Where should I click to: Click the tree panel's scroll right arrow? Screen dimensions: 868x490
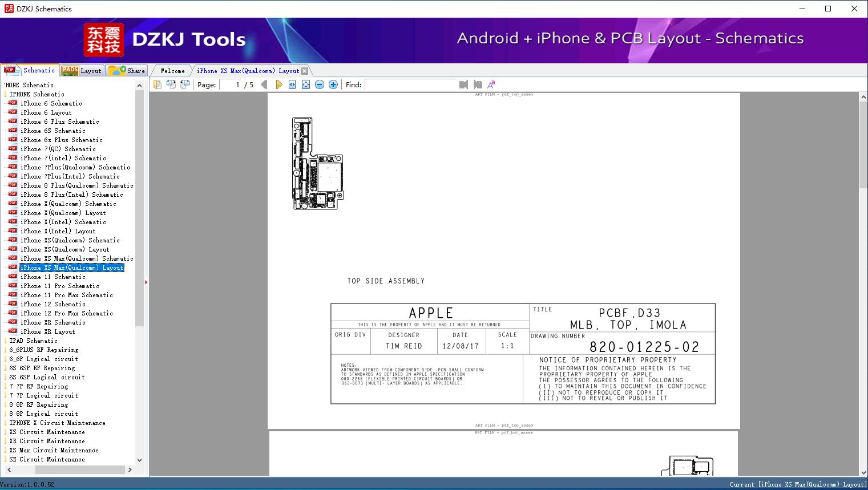click(x=130, y=470)
